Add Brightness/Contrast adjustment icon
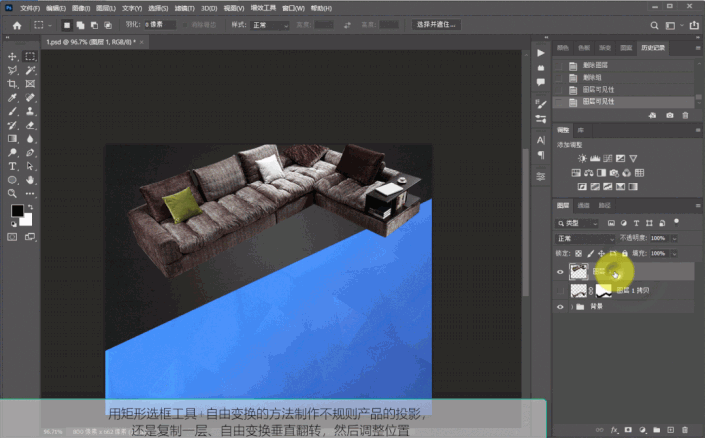705x438 pixels. (x=582, y=158)
